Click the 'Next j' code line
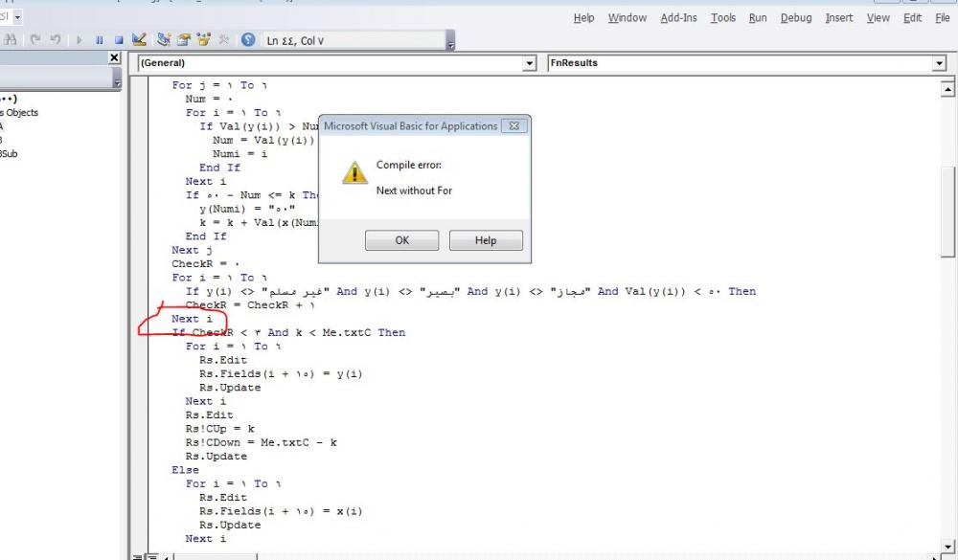 click(192, 250)
